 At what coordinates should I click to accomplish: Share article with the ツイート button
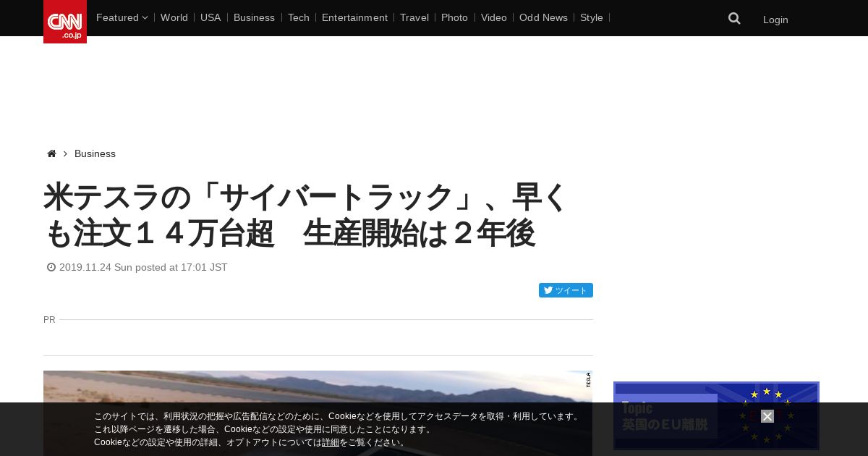[566, 290]
